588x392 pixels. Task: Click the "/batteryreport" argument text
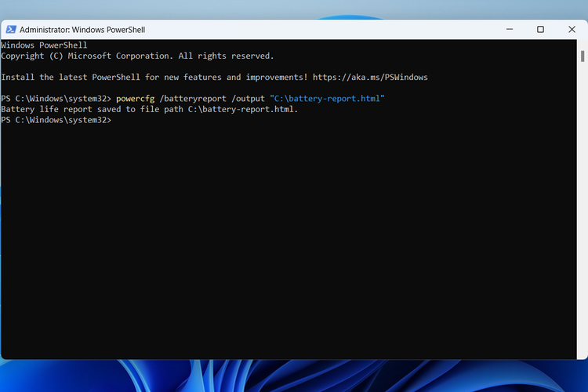point(193,99)
